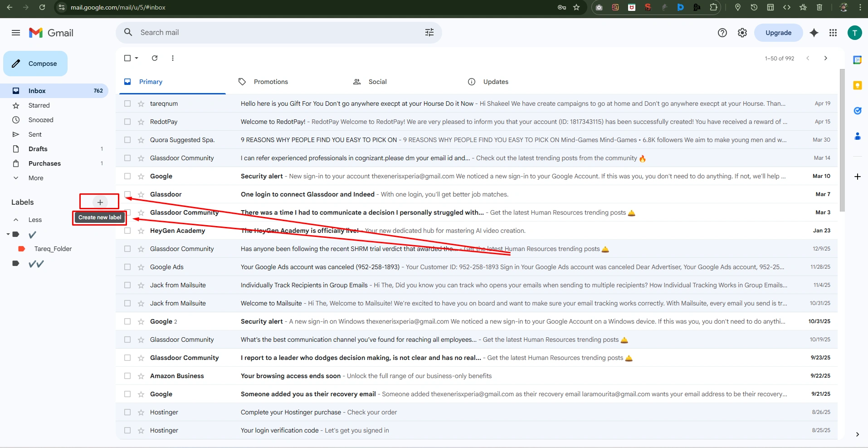
Task: Open the Gmail main menu hamburger icon
Action: (x=16, y=33)
